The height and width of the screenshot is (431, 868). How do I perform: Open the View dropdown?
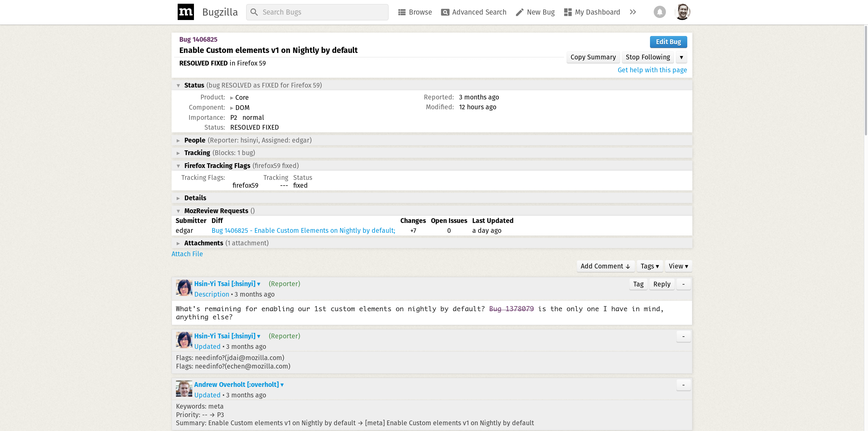click(678, 266)
